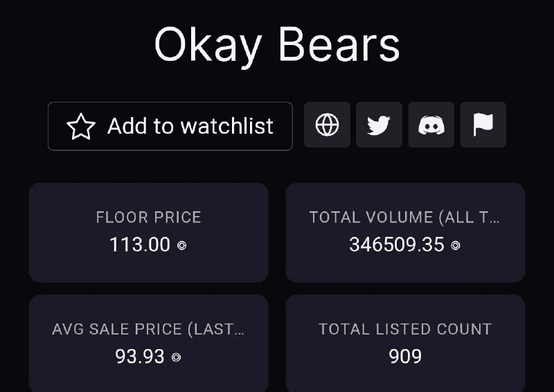Select the 113.00 floor price value
Image resolution: width=554 pixels, height=392 pixels.
click(140, 244)
